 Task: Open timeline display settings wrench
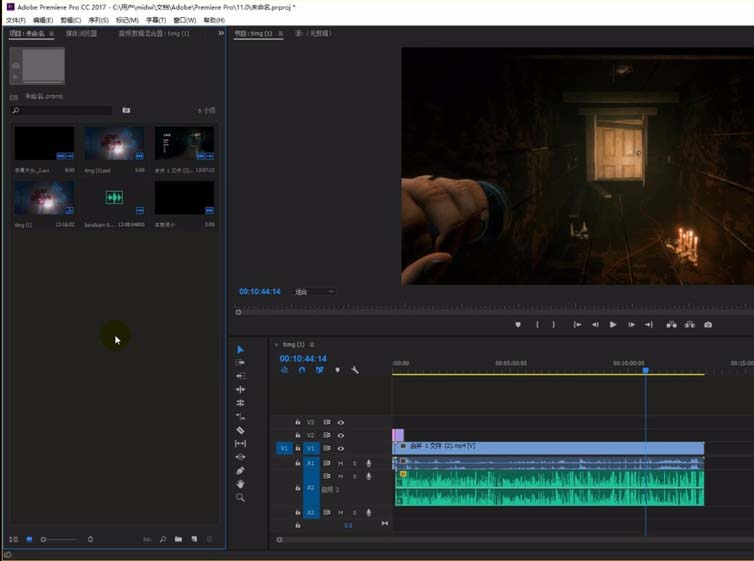pos(355,370)
